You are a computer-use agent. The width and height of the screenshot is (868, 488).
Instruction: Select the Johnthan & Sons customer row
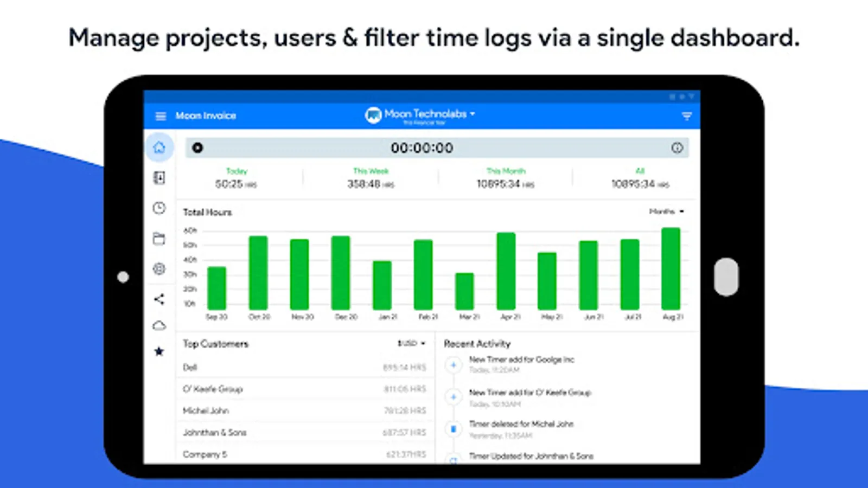(x=304, y=432)
